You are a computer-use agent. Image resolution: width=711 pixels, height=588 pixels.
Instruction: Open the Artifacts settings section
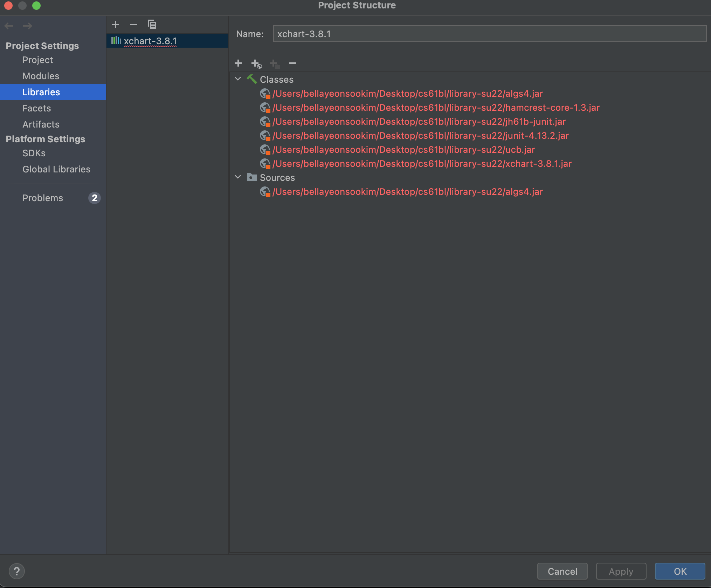(41, 124)
